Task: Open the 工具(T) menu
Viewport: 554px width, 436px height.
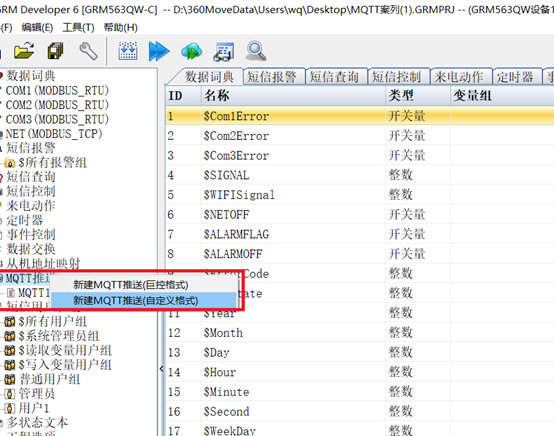Action: [x=78, y=28]
